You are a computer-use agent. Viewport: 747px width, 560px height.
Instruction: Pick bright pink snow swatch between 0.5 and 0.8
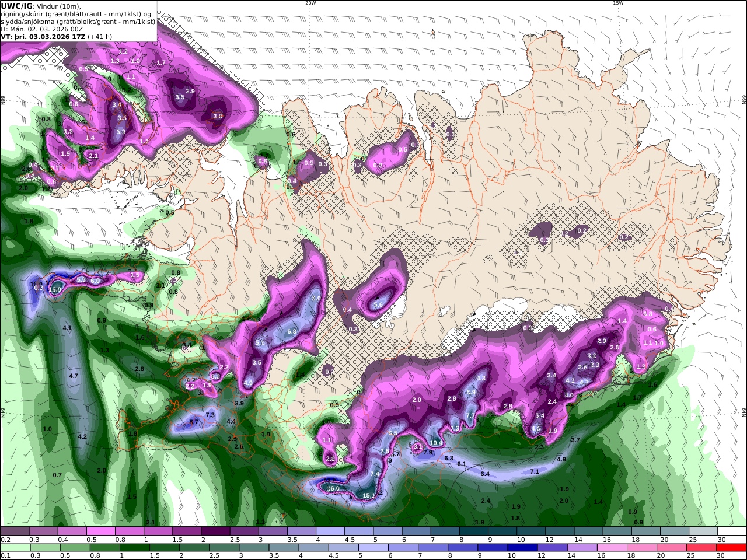point(100,531)
